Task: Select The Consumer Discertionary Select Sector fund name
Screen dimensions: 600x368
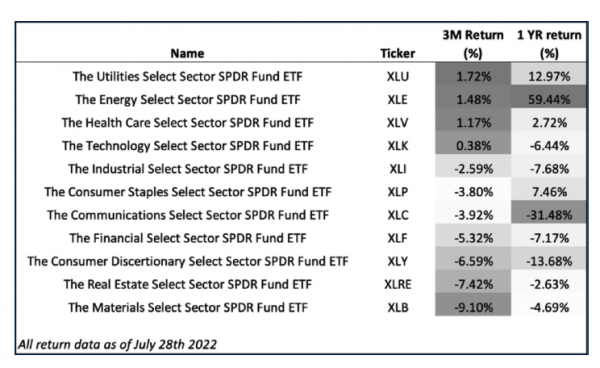Action: pyautogui.click(x=188, y=261)
